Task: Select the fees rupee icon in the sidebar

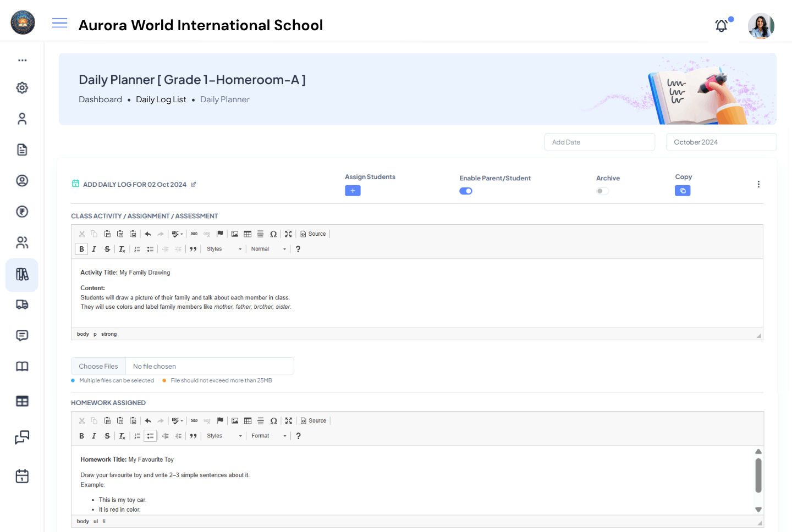Action: coord(22,212)
